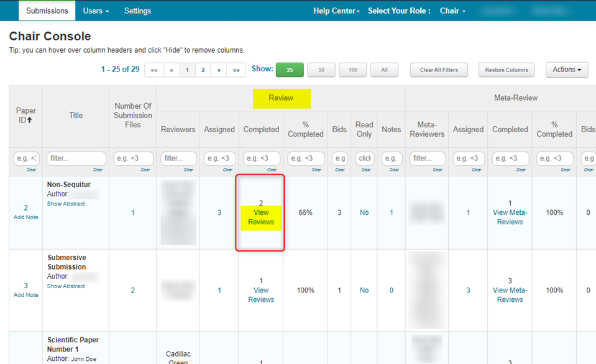Open paper ID 3 link
This screenshot has height=364, width=596.
coord(26,285)
